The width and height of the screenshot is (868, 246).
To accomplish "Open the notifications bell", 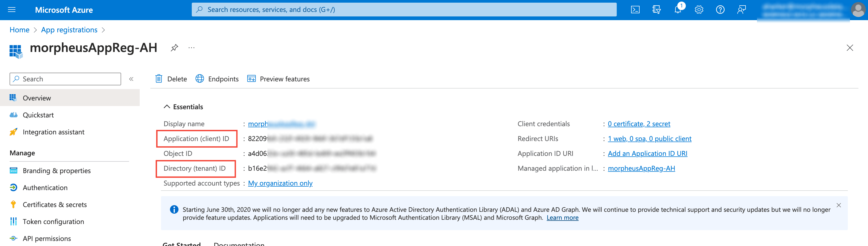I will tap(678, 10).
